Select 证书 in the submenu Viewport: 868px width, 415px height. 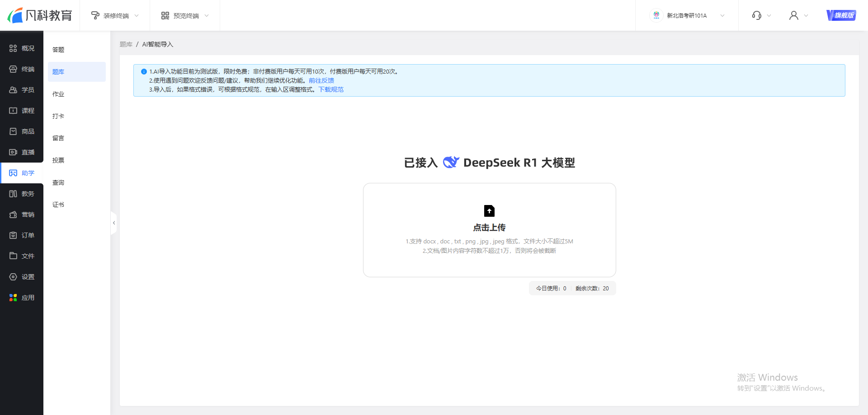pyautogui.click(x=58, y=205)
